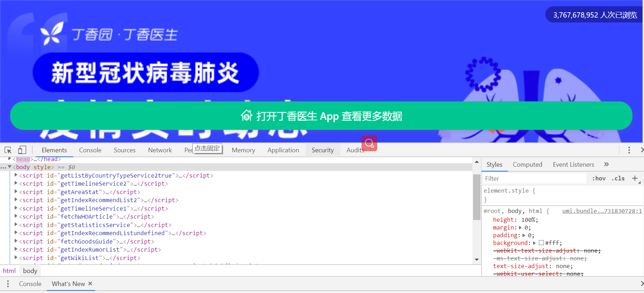Expand script getIndexRumorList node
Image resolution: width=644 pixels, height=293 pixels.
16,249
